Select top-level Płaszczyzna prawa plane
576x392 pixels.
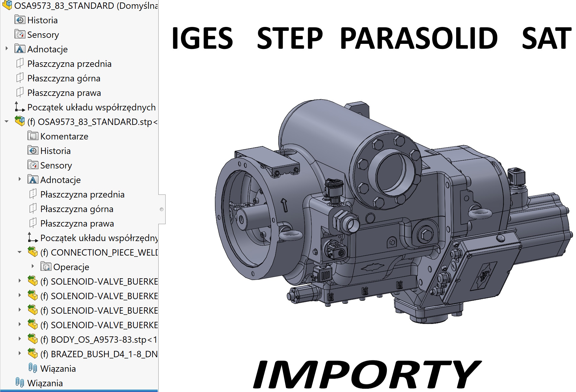point(64,93)
